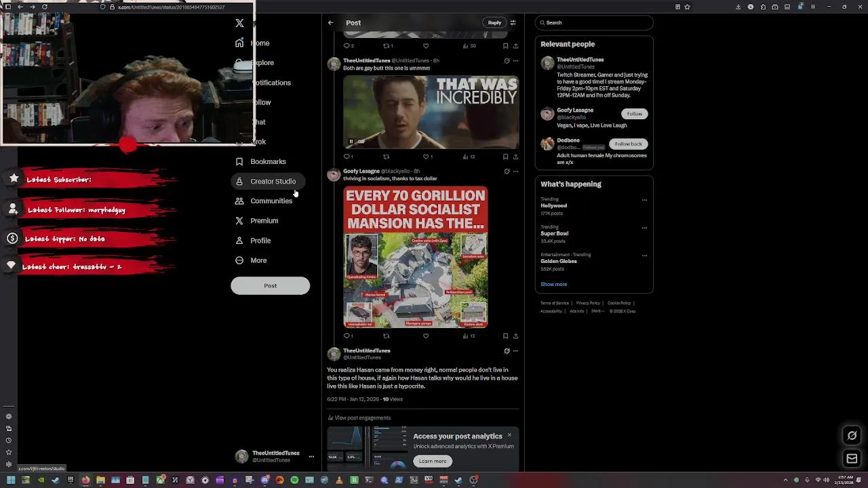Open Communities in sidebar

(x=263, y=201)
